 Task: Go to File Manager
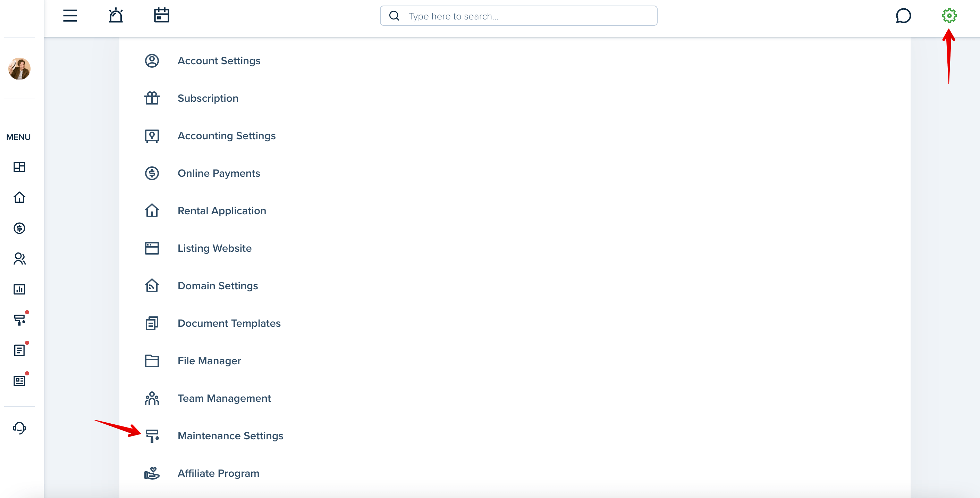(x=209, y=361)
